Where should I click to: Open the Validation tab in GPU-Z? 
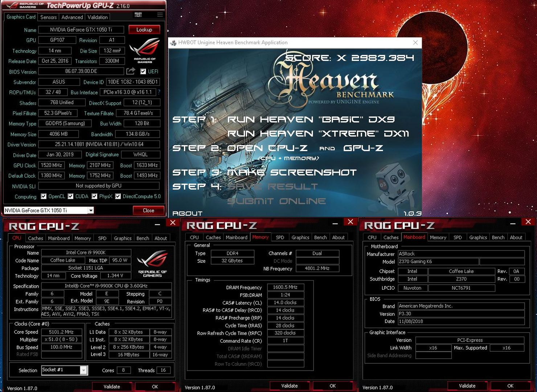coord(98,17)
